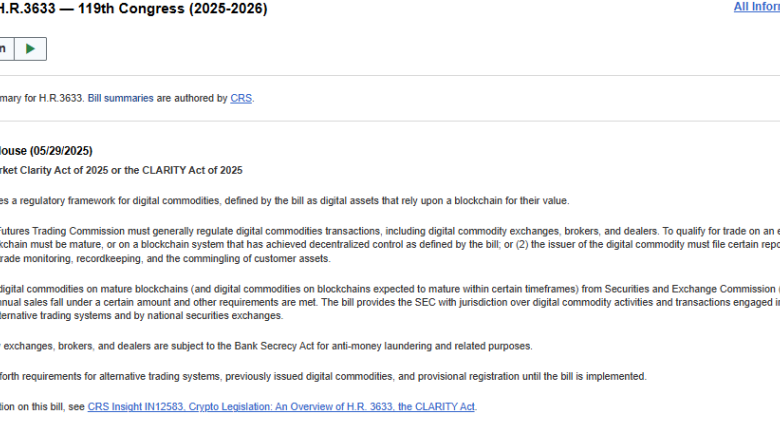Image resolution: width=780 pixels, height=433 pixels.
Task: Click the green play triangle icon
Action: 31,48
